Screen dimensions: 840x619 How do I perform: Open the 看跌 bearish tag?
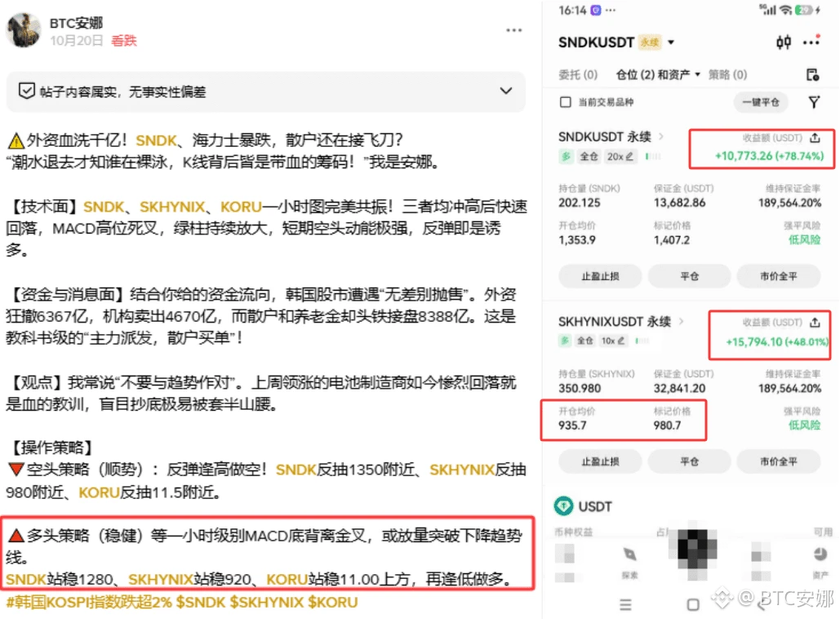124,41
